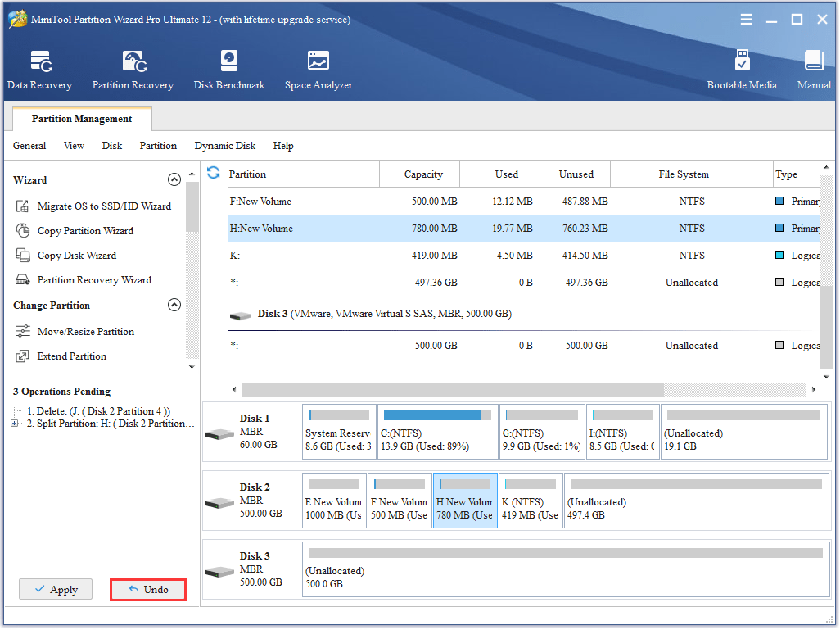This screenshot has height=630, width=840.
Task: Open the Data Recovery tool
Action: pyautogui.click(x=39, y=67)
